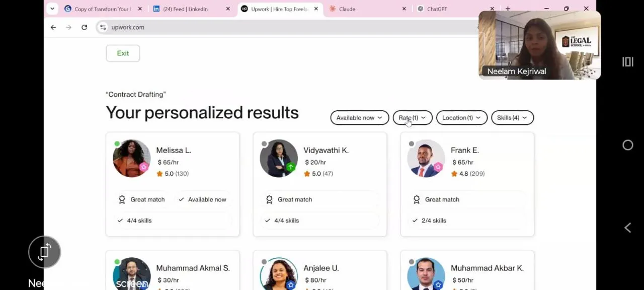Switch to the ChatGPT tab
644x290 pixels.
point(437,9)
